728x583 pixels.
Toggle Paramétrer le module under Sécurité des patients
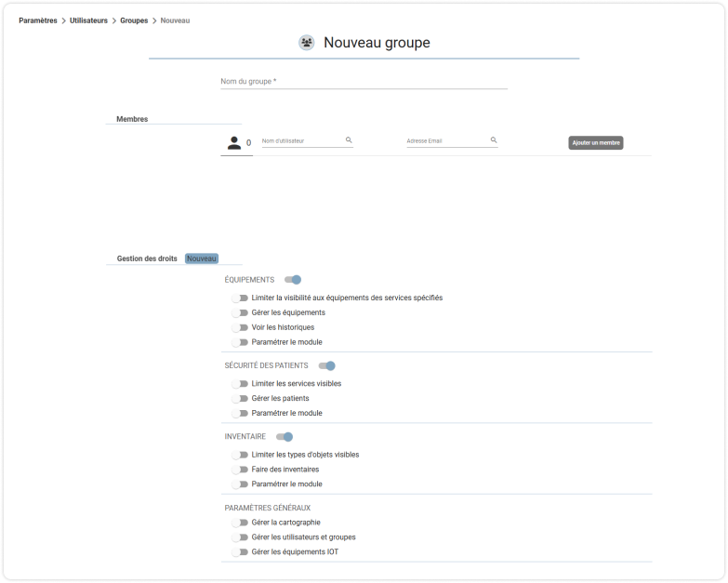(x=240, y=414)
